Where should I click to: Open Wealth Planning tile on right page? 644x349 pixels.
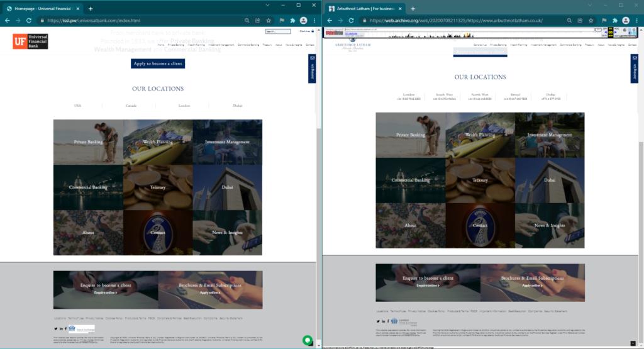click(480, 135)
